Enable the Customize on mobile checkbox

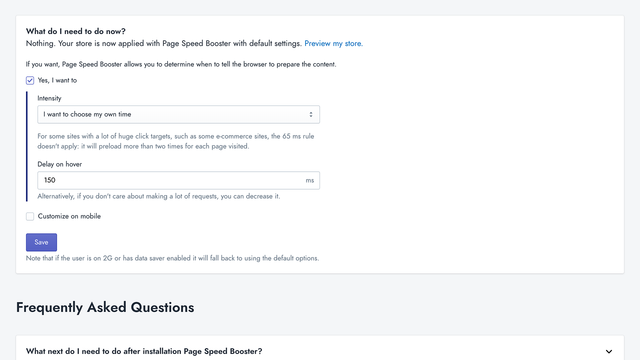(30, 216)
